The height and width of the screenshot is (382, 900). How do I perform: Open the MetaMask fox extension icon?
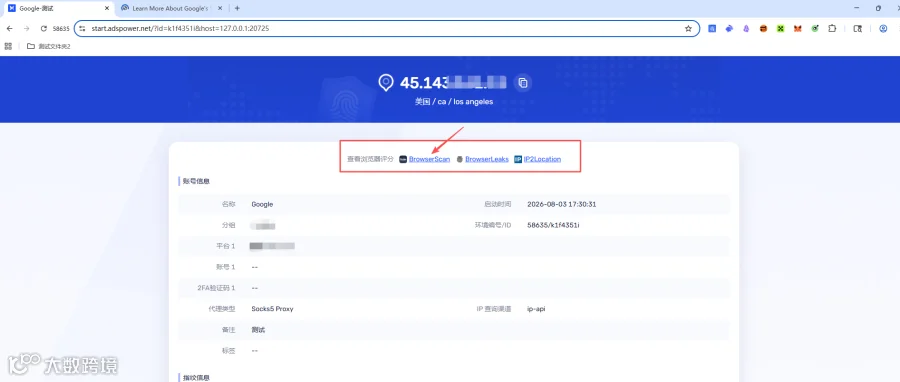click(x=797, y=29)
